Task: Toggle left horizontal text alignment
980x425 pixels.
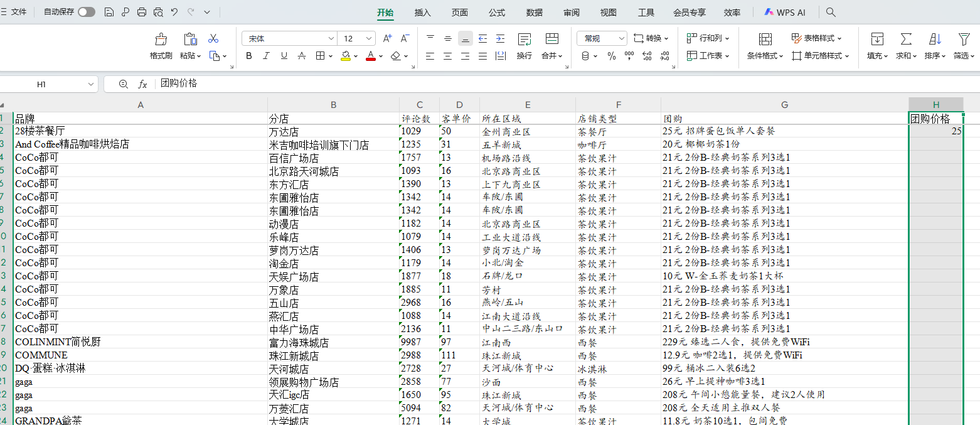Action: tap(430, 56)
